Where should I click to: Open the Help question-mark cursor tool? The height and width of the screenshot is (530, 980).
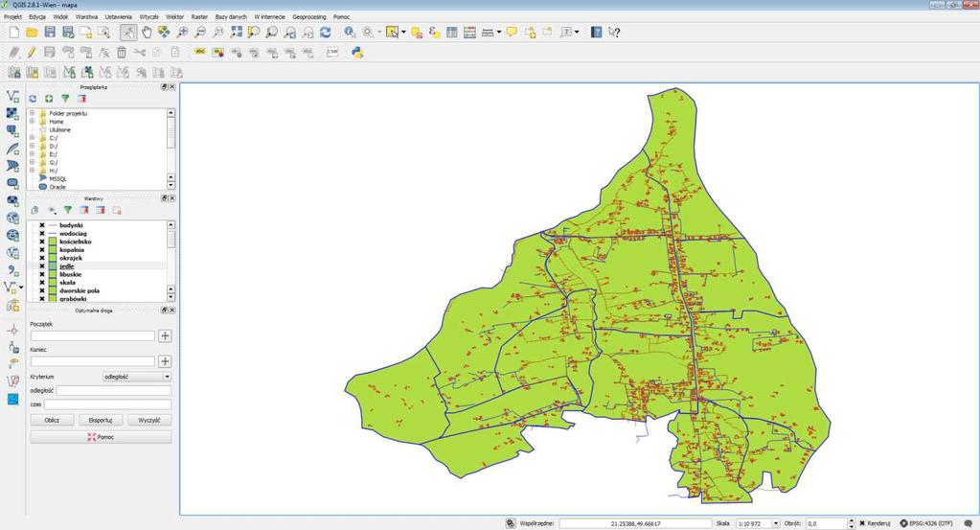click(x=614, y=32)
